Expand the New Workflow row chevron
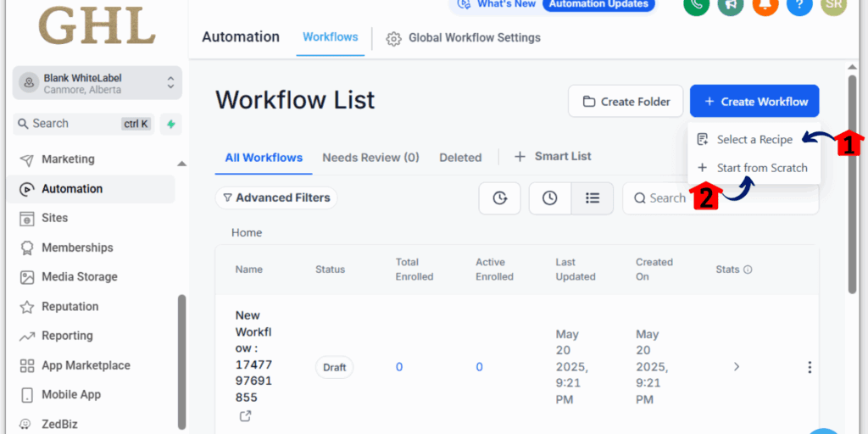The image size is (868, 434). pos(737,366)
